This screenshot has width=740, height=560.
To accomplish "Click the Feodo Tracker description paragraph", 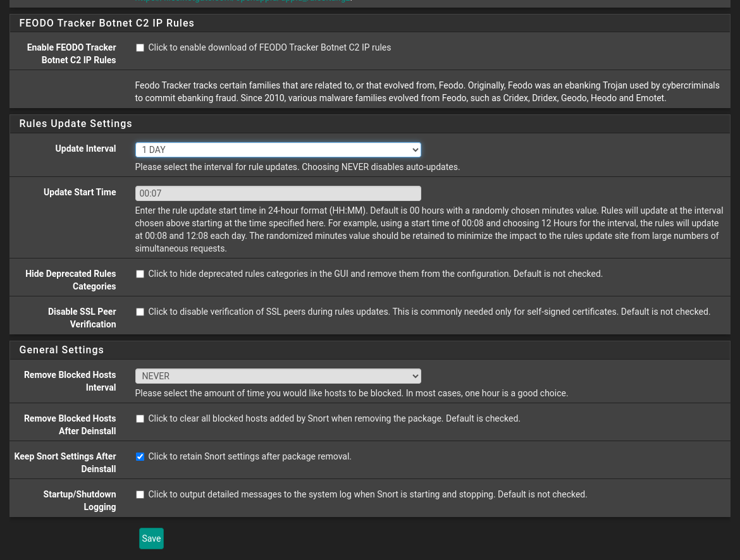I will 427,92.
